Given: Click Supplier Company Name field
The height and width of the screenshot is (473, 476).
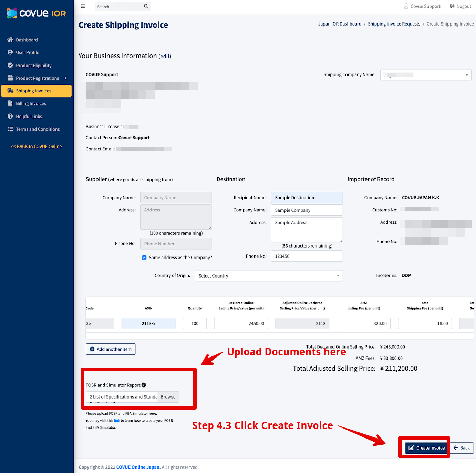Looking at the screenshot, I should click(176, 198).
